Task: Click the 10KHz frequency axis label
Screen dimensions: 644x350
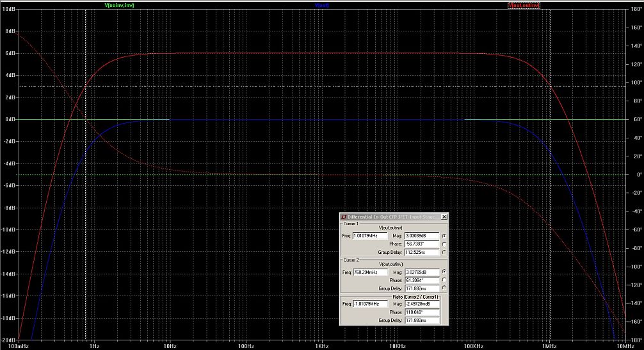Action: pyautogui.click(x=398, y=346)
